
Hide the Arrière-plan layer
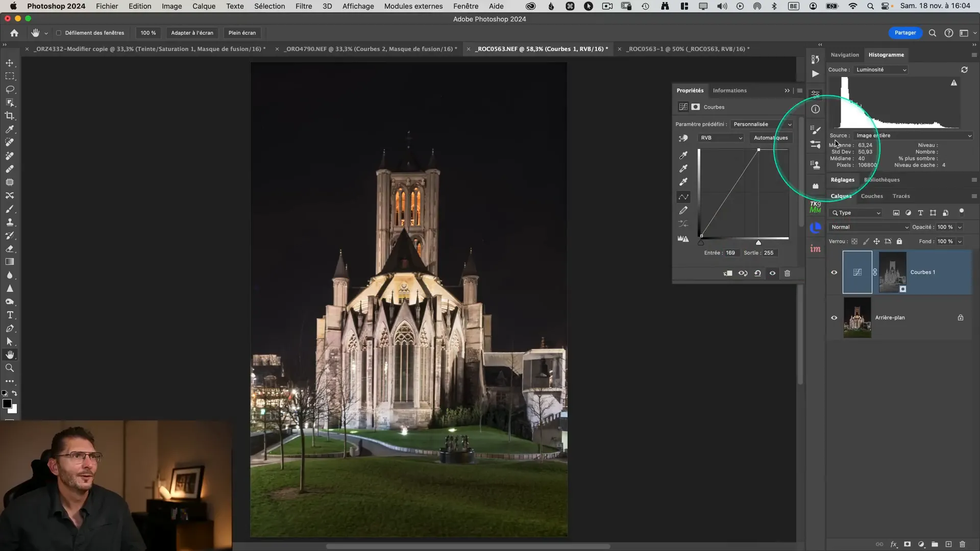pyautogui.click(x=834, y=318)
